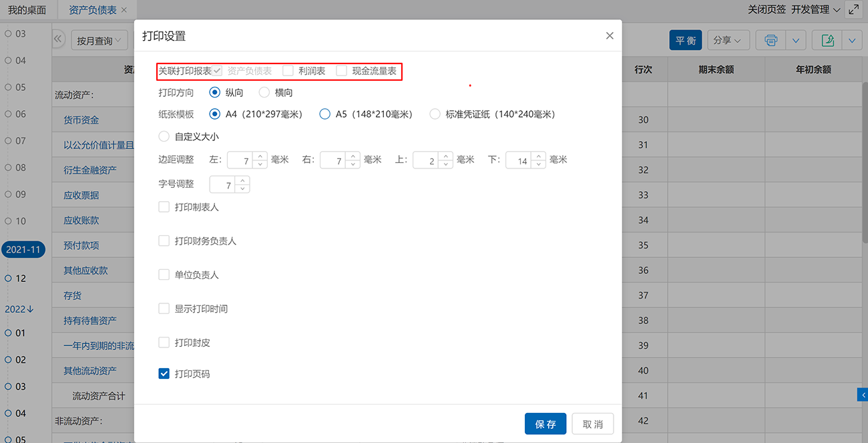Viewport: 868px width, 443px height.
Task: Uncheck the 打印页码 checkbox
Action: point(164,374)
